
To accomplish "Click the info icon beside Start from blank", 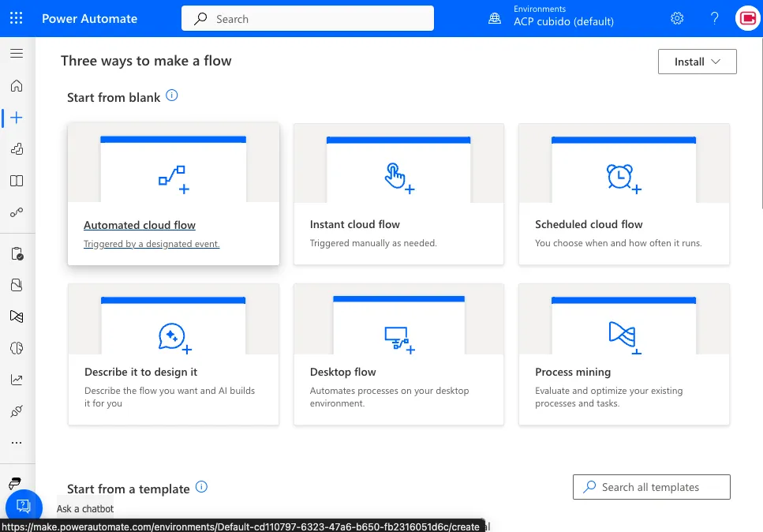I will [172, 96].
